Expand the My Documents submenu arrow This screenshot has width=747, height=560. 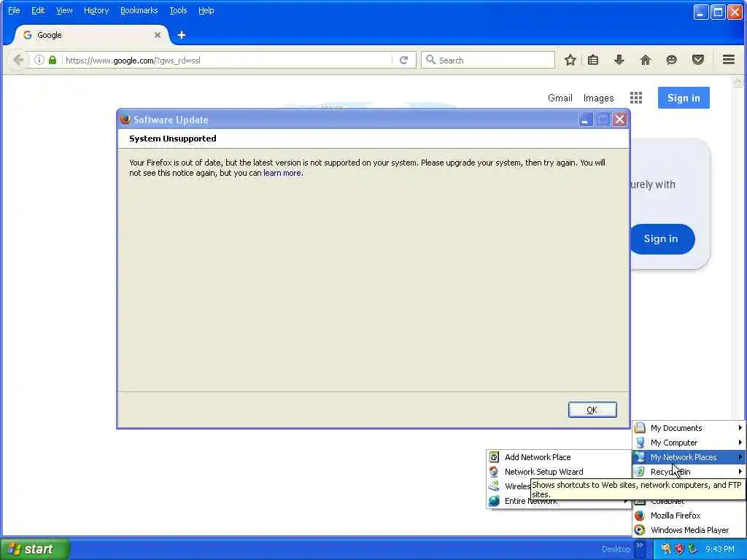point(740,428)
